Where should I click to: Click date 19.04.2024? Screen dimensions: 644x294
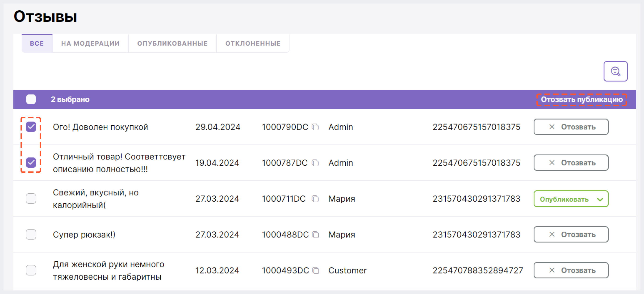click(217, 163)
